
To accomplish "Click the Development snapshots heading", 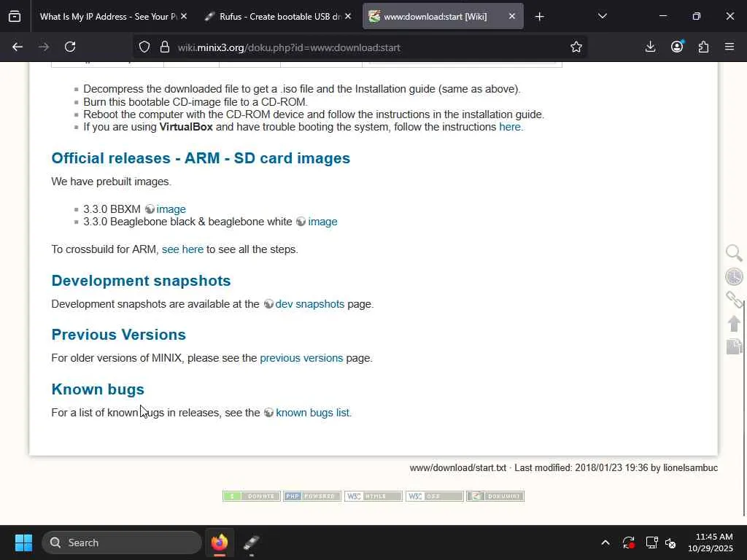I will point(141,281).
